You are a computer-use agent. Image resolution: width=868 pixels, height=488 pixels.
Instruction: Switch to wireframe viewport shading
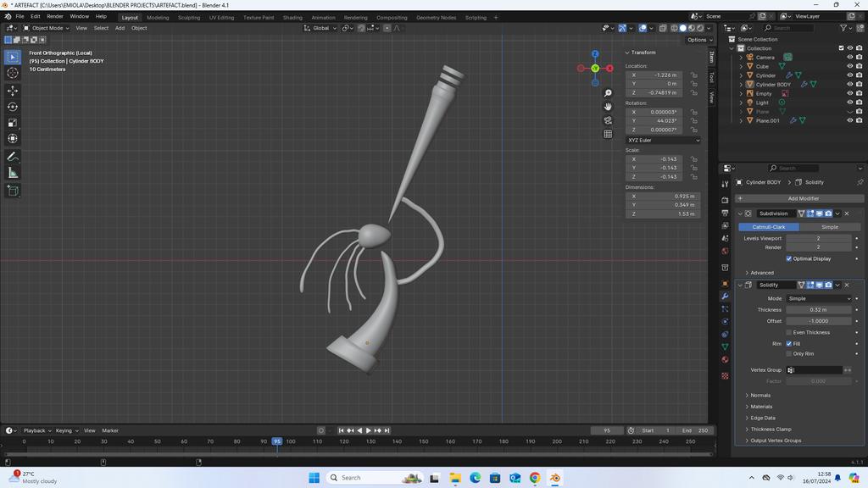point(674,28)
